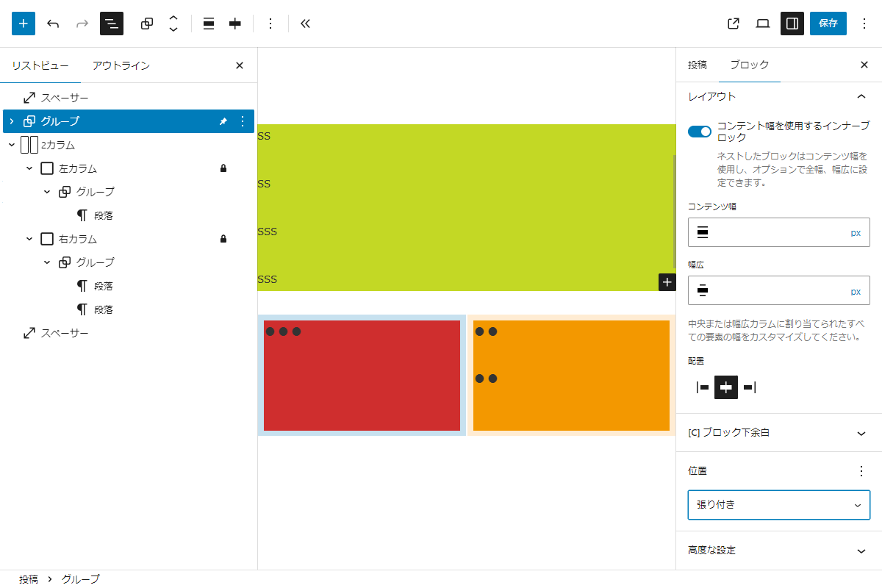Toggle the list view button

pos(112,24)
